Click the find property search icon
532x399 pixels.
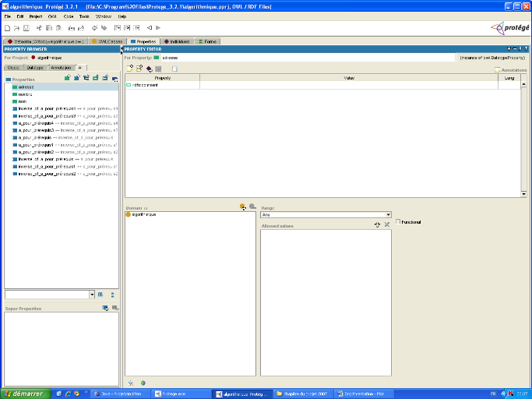pos(100,295)
